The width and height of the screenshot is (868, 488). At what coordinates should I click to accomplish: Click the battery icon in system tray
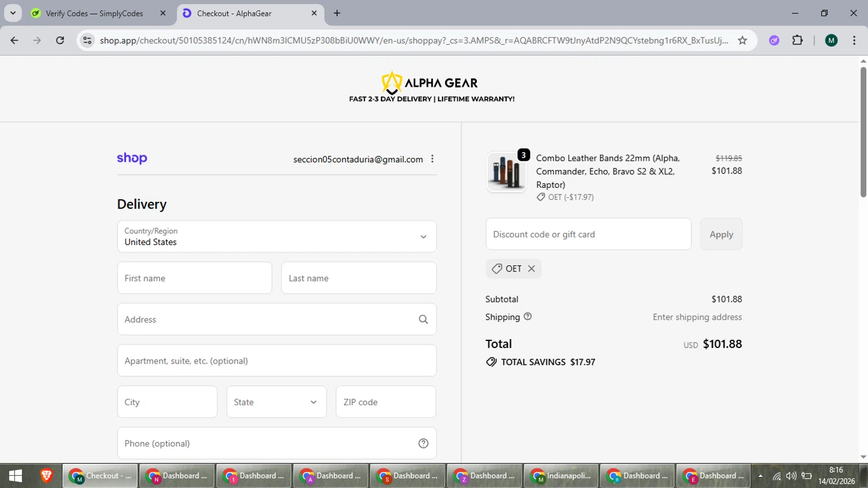coord(807,476)
